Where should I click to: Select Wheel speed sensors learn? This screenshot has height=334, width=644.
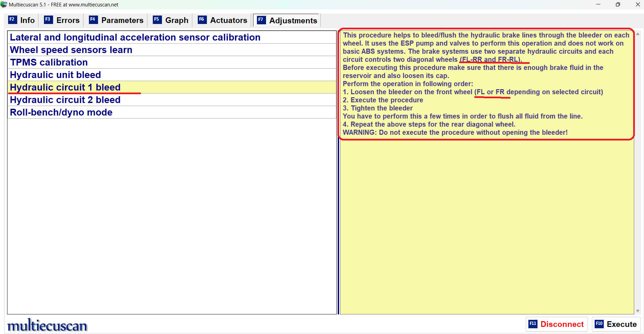[172, 50]
